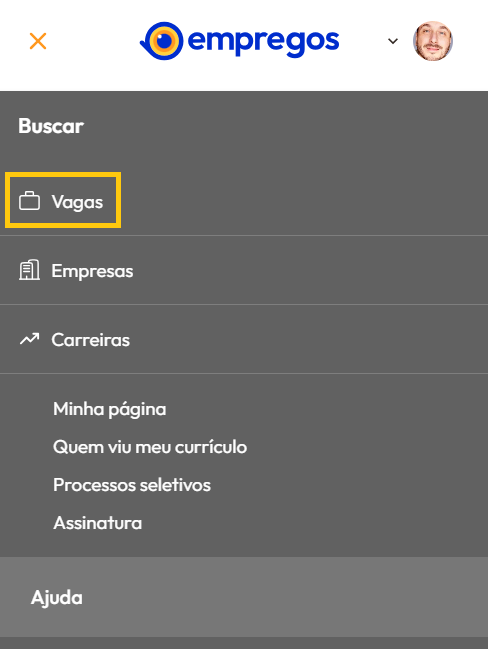Expand the lighter gray Ajuda section bar

[244, 597]
